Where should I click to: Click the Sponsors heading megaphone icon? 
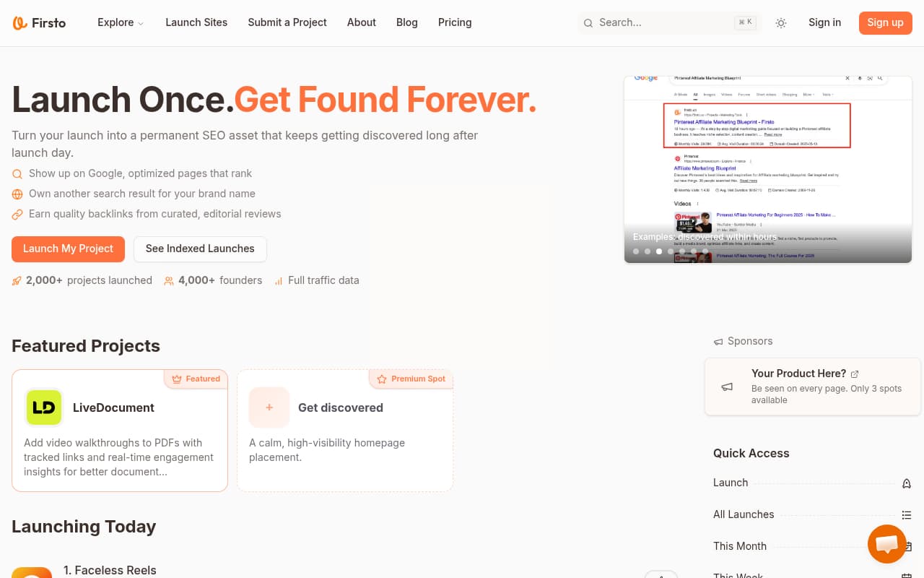click(718, 341)
